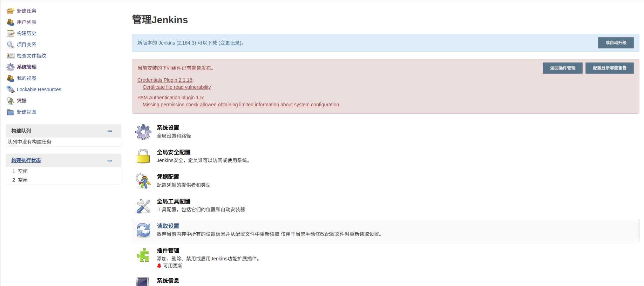Click the 读取设置 heading
The width and height of the screenshot is (644, 286).
[168, 226]
